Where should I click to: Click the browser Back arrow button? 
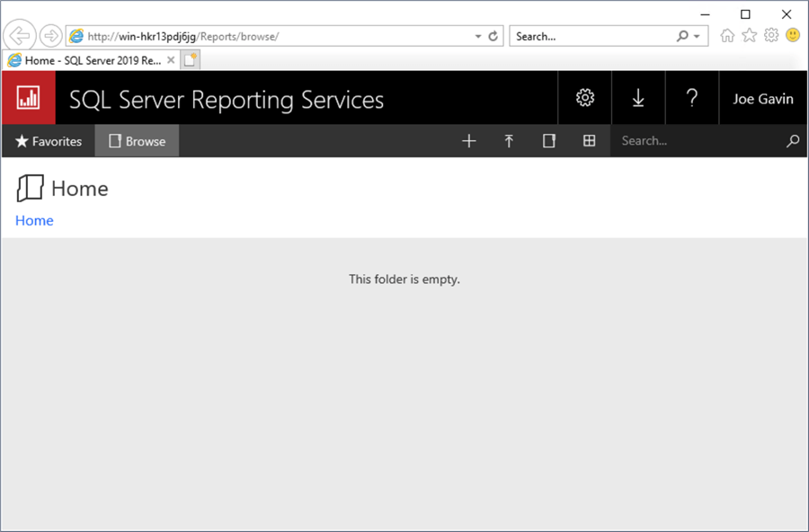(20, 36)
